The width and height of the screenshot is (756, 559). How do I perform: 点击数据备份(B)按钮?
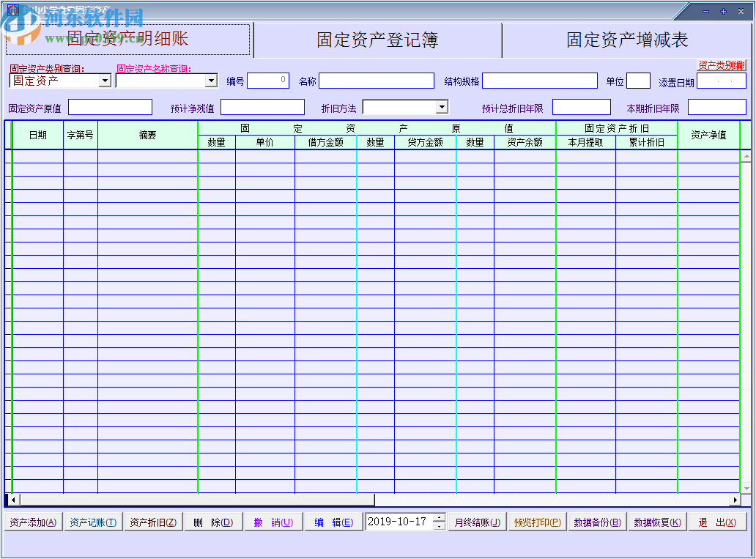[x=596, y=522]
